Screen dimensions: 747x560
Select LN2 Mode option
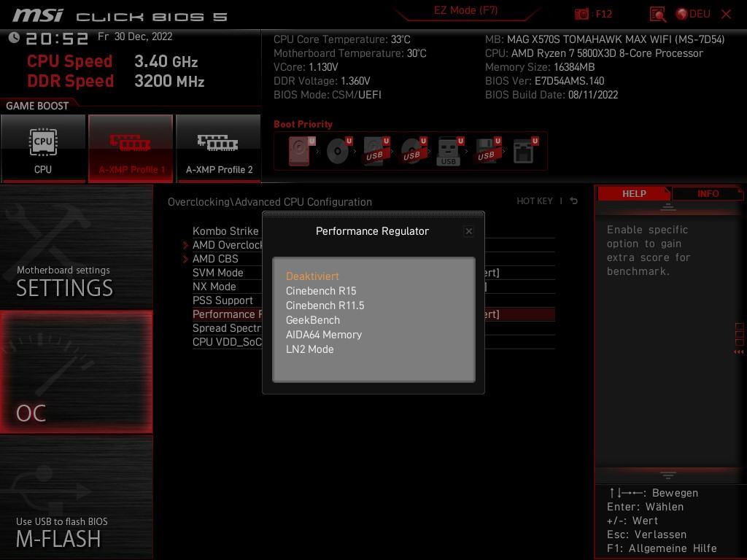309,349
